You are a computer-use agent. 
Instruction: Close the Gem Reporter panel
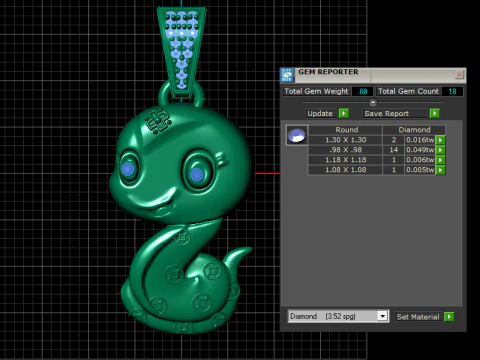coord(459,74)
